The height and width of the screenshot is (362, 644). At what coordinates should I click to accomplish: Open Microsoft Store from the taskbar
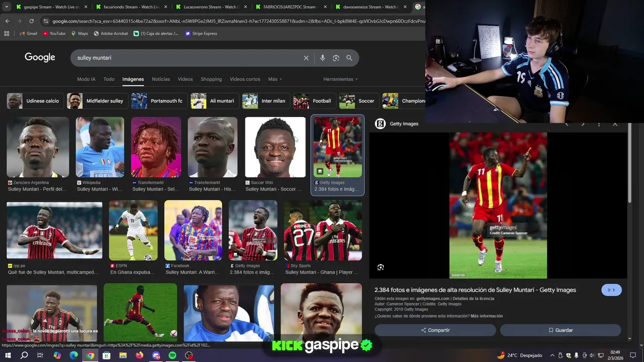point(106,355)
